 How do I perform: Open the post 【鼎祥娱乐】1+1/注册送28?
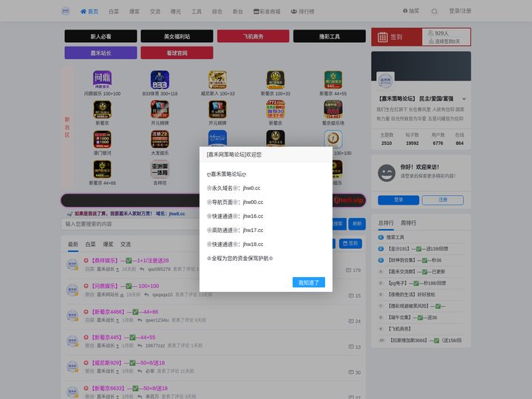tap(130, 261)
